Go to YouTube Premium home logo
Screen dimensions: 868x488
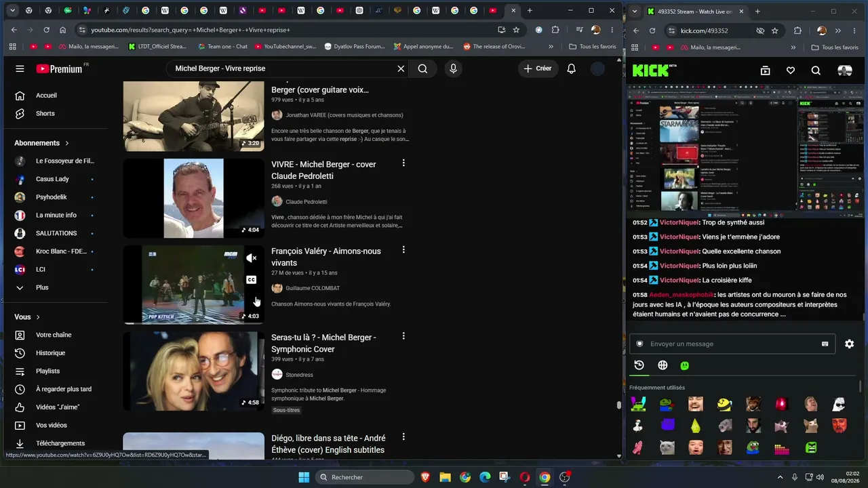click(60, 68)
